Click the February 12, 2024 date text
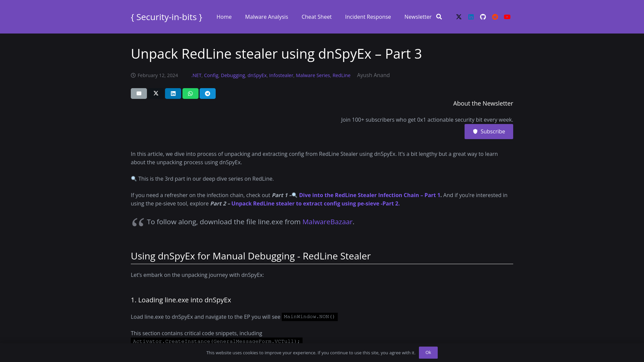This screenshot has width=644, height=362. click(158, 75)
